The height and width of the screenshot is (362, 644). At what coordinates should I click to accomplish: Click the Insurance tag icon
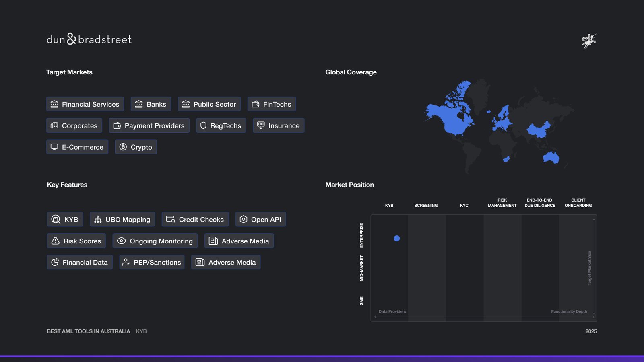(x=261, y=125)
